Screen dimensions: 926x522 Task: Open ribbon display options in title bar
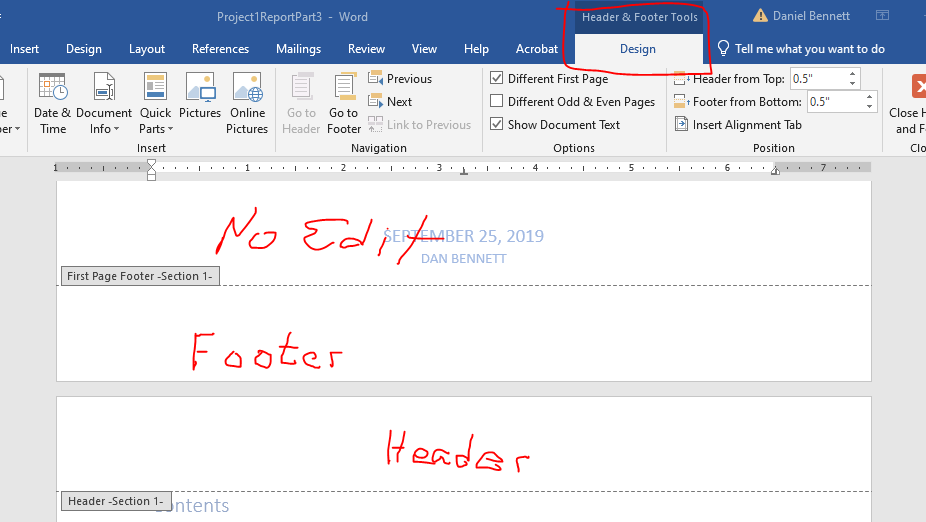coord(882,16)
